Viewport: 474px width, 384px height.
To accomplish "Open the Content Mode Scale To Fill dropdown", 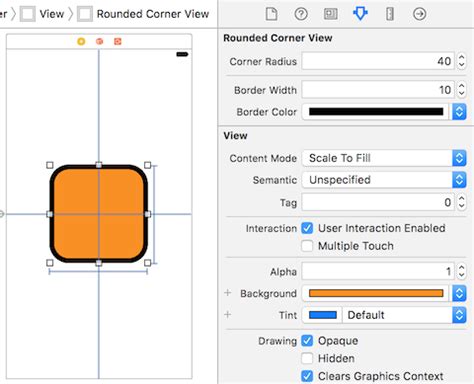I will 384,158.
